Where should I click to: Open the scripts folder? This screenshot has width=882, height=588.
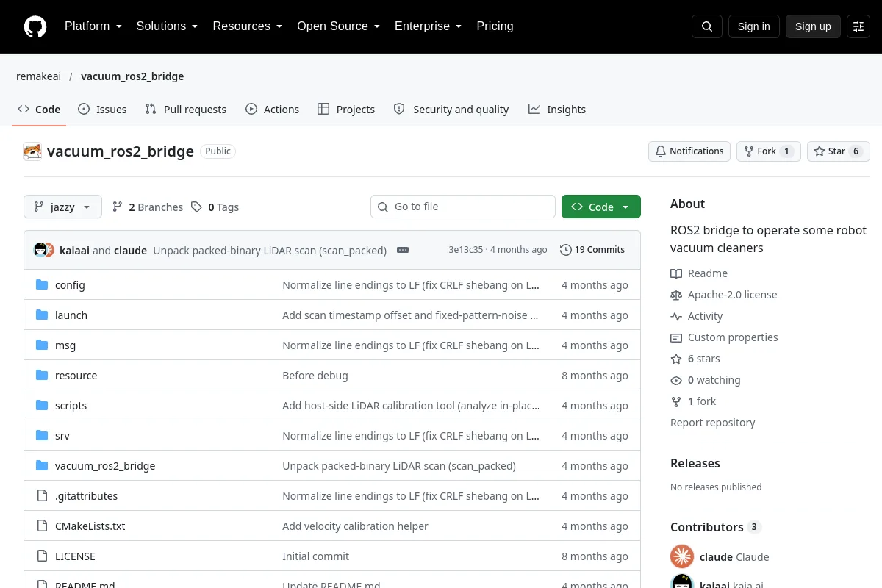pyautogui.click(x=71, y=406)
